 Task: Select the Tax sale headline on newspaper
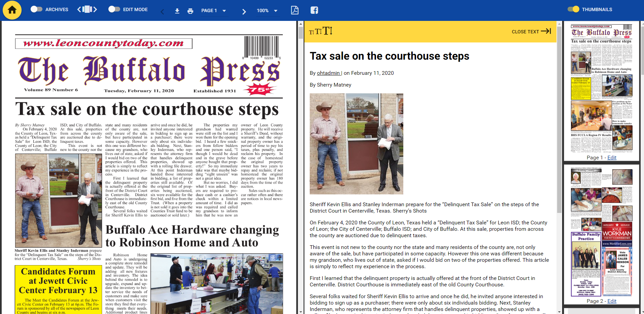pos(147,109)
